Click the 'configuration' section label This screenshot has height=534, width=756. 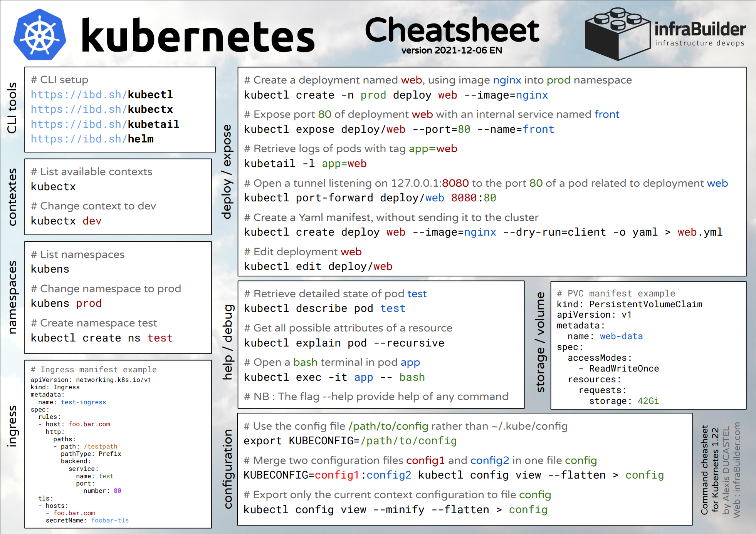point(228,469)
